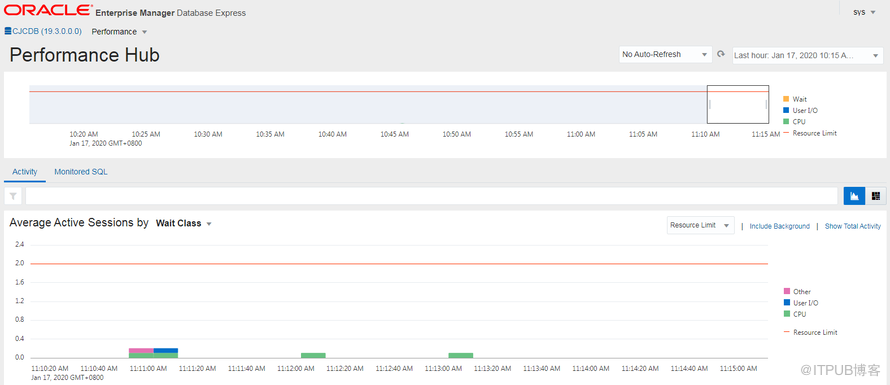The image size is (890, 385).
Task: Click the right handle of time selector
Action: [766, 104]
